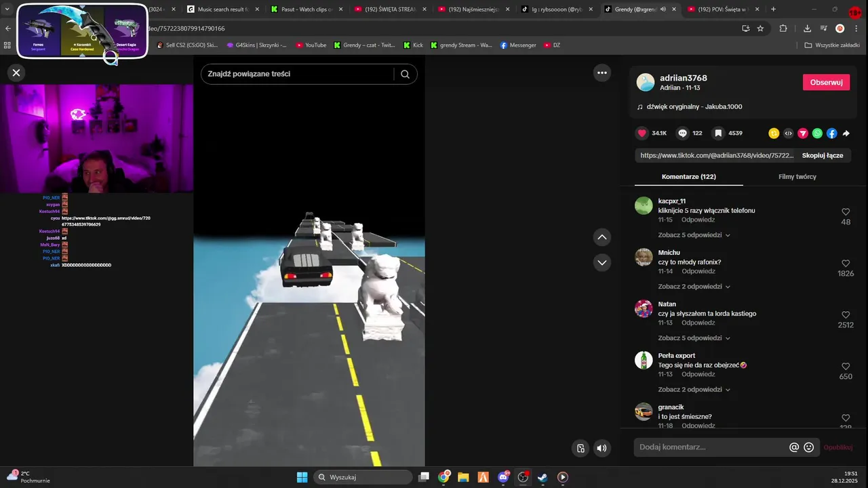Open the Windows Start menu
Image resolution: width=868 pixels, height=488 pixels.
click(302, 477)
